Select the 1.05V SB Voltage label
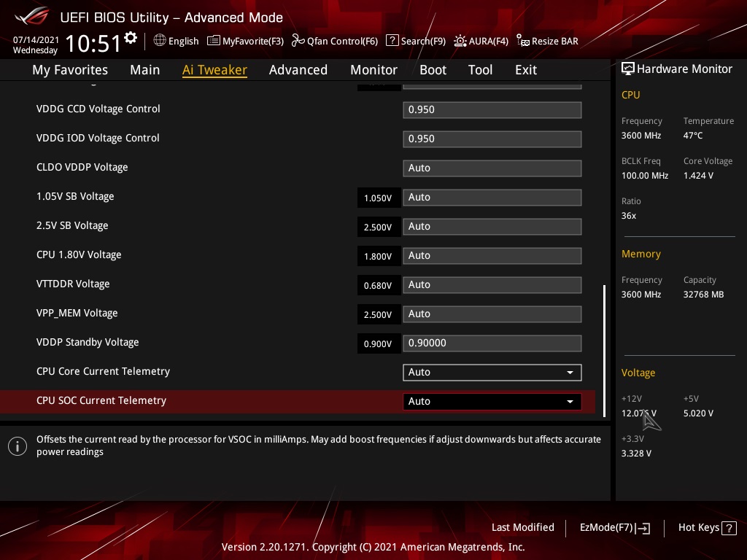The height and width of the screenshot is (560, 747). tap(75, 197)
